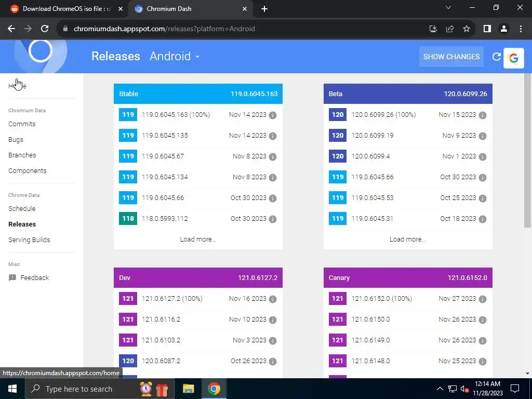Bookmark this page with star icon
This screenshot has height=399, width=532.
(467, 29)
